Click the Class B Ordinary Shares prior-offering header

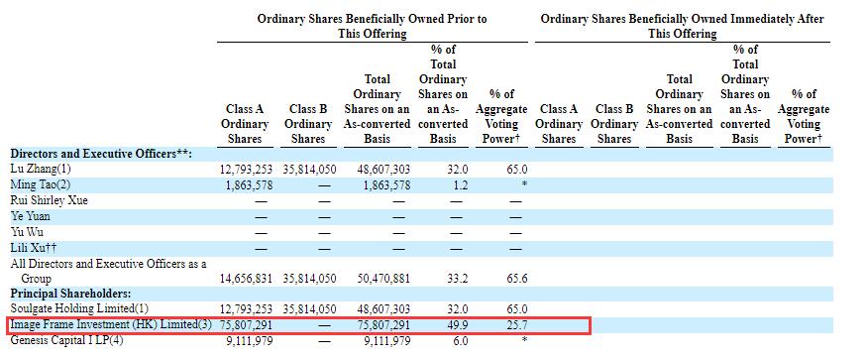tap(308, 124)
